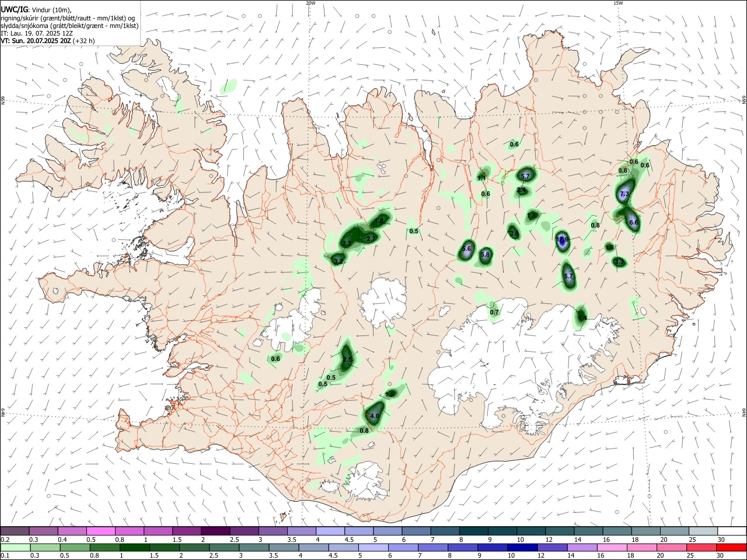Click the 2.7 precipitation value label

click(371, 239)
